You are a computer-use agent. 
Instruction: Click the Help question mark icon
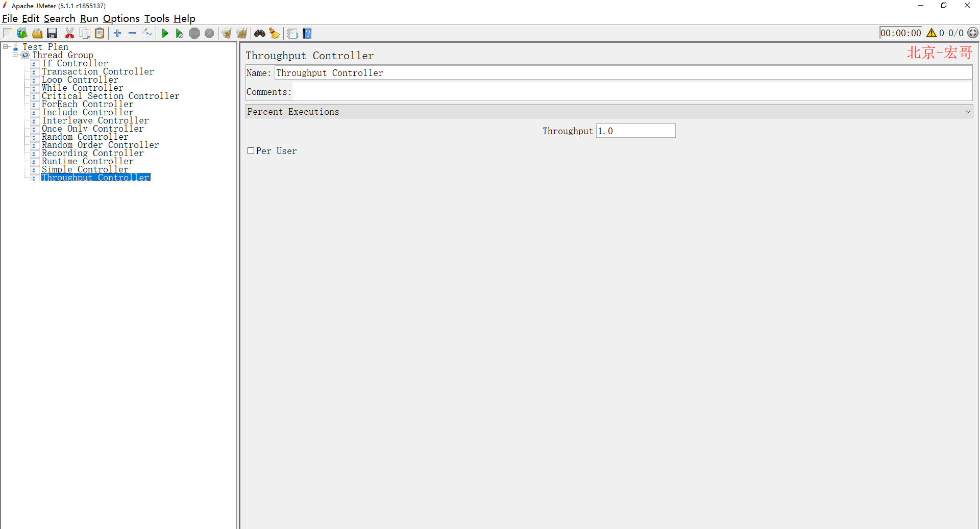[x=307, y=33]
